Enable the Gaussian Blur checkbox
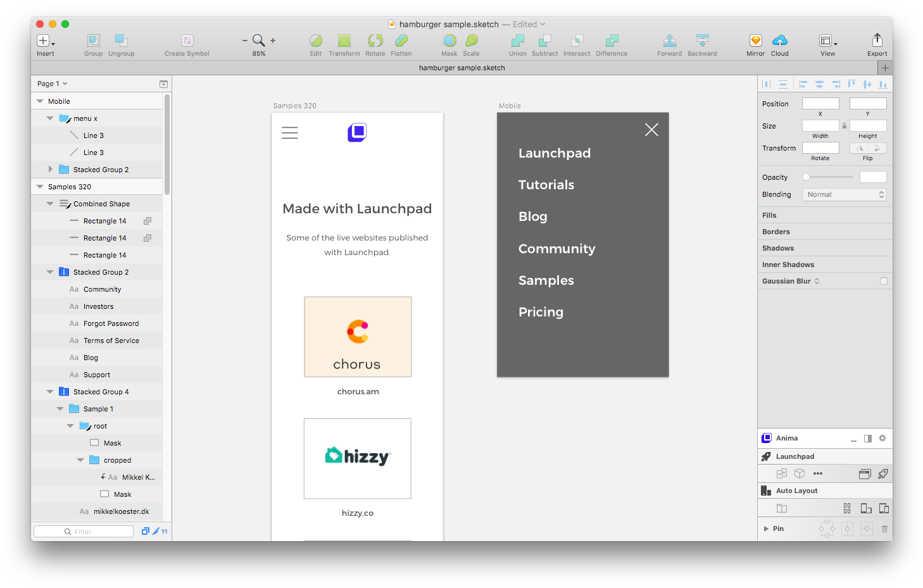923x588 pixels. 884,281
